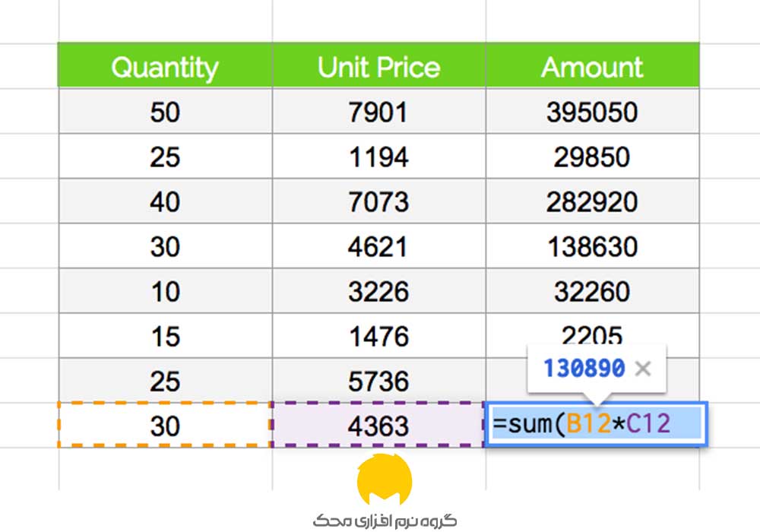Viewport: 760px width, 532px height.
Task: Click the Unit Price cell with value 4363
Action: point(378,426)
